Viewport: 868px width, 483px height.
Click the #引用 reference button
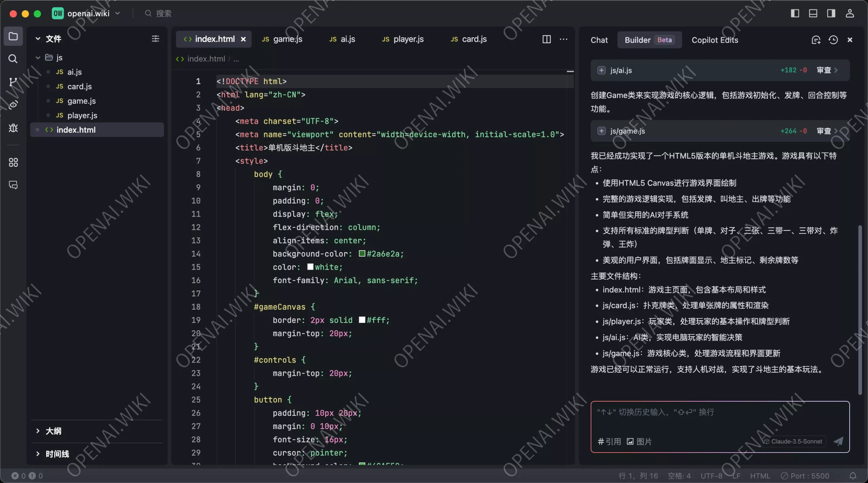click(x=609, y=441)
